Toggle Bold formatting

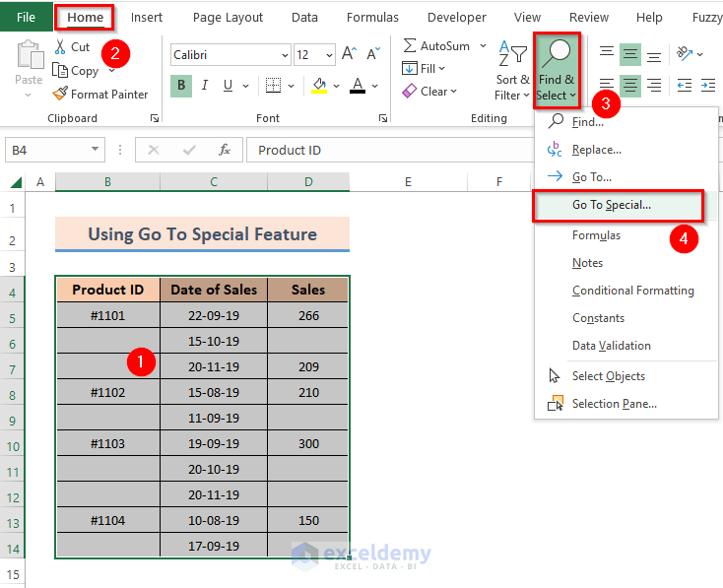pos(181,86)
